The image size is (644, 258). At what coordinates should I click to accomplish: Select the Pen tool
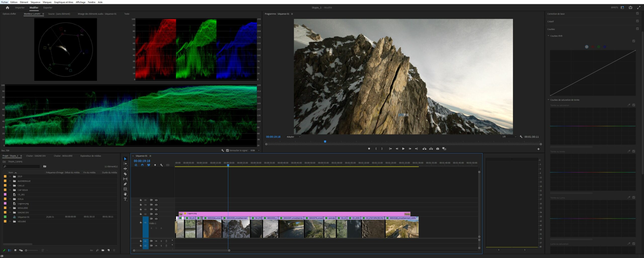coord(125,184)
